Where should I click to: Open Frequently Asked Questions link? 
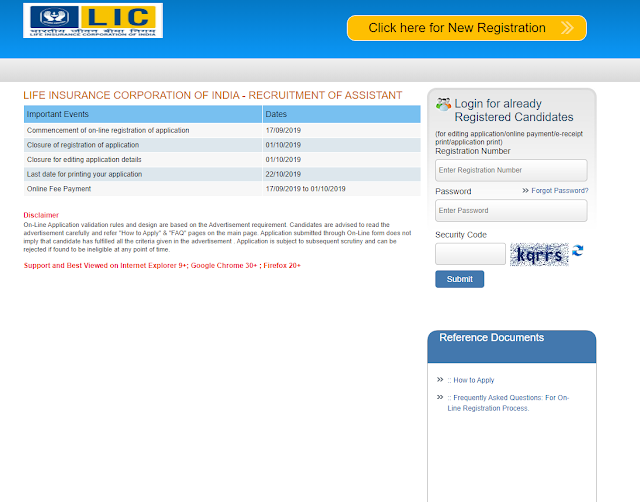pos(508,403)
